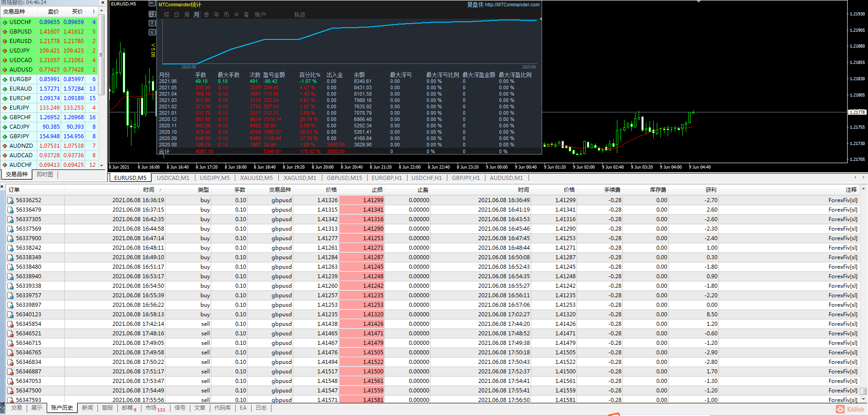Click the 1.21778 current price label on chart
The height and width of the screenshot is (416, 868).
[x=857, y=112]
